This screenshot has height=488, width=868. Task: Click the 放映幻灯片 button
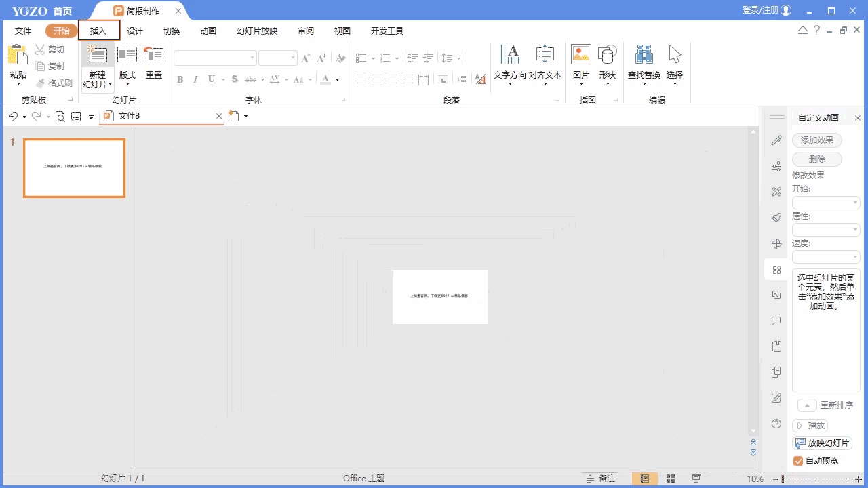coord(822,443)
